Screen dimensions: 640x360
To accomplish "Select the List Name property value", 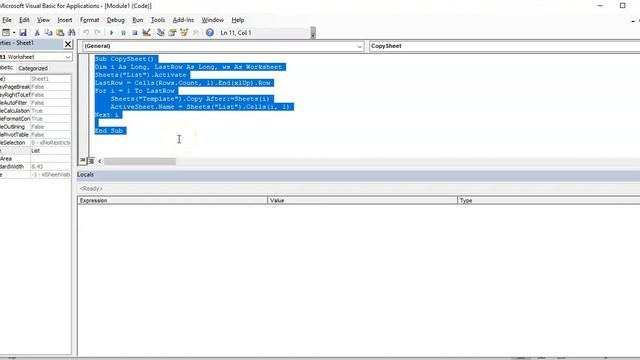I will click(x=51, y=151).
